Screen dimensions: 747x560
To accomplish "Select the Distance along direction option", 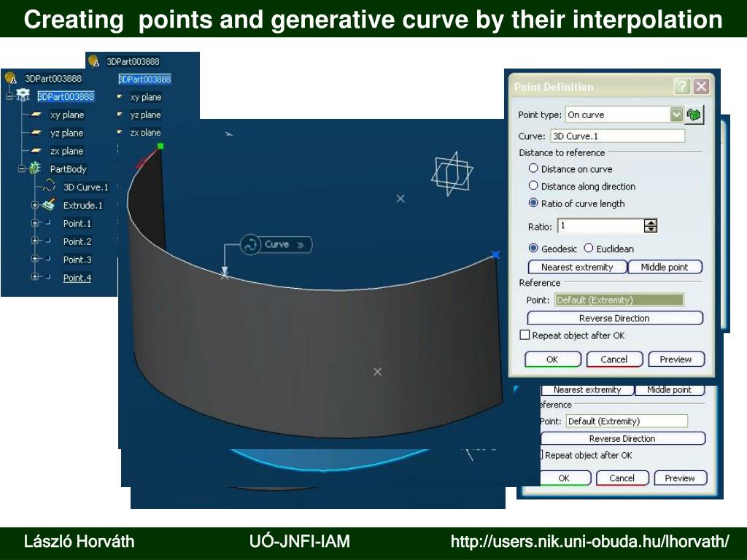I will click(x=533, y=186).
